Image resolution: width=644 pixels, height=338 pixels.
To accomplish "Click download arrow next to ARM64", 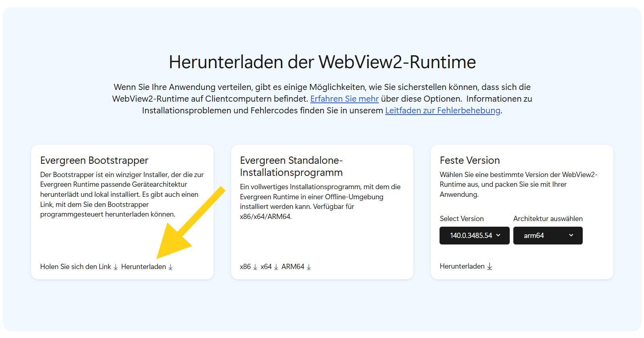I will [309, 267].
